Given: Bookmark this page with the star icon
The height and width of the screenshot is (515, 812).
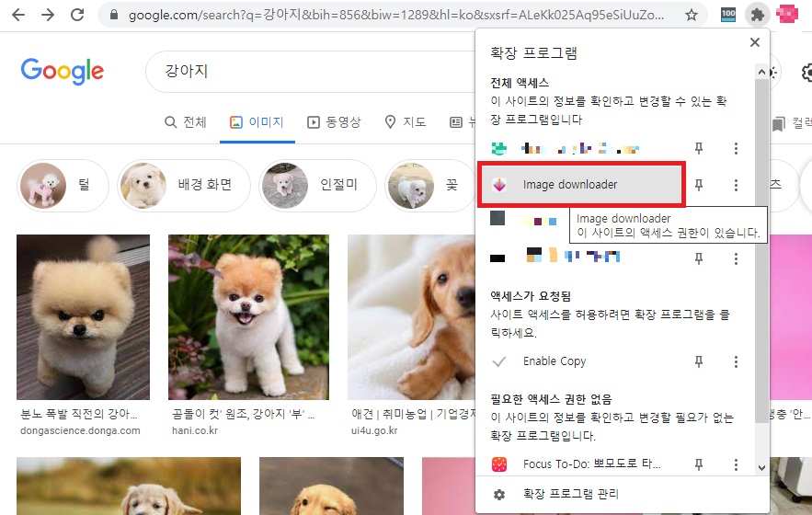Looking at the screenshot, I should tap(692, 15).
